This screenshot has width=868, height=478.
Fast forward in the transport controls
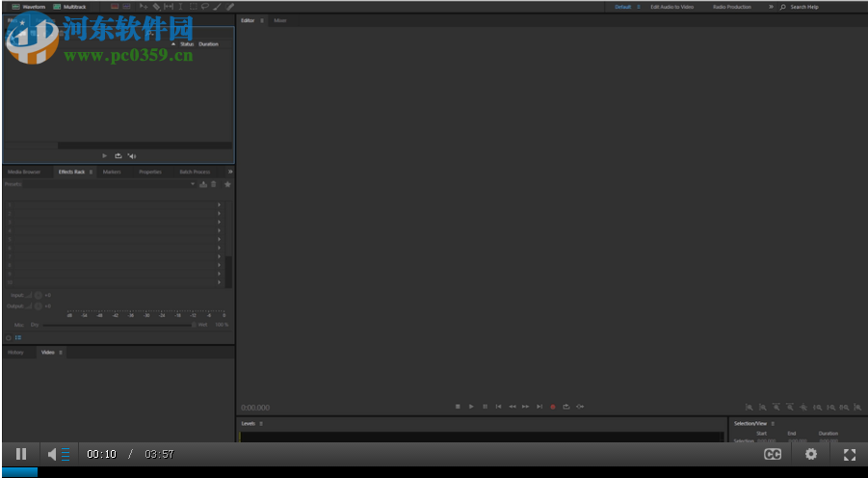coord(525,407)
